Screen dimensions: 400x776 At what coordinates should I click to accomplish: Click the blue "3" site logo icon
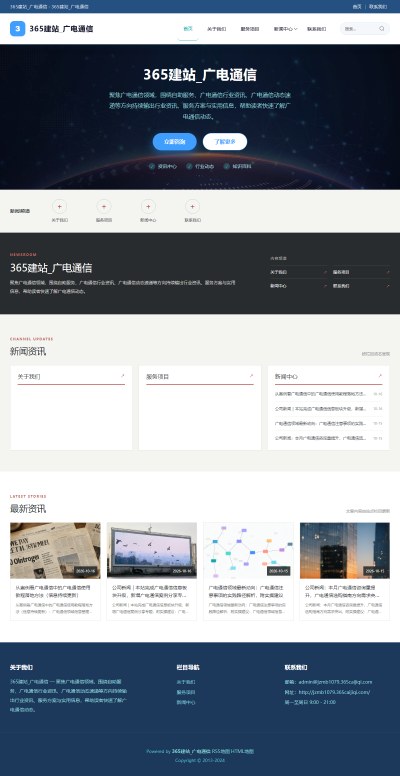click(x=17, y=29)
